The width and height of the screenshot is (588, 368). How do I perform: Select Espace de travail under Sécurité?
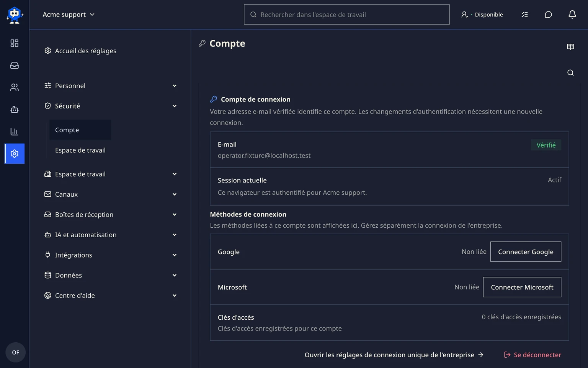point(80,150)
